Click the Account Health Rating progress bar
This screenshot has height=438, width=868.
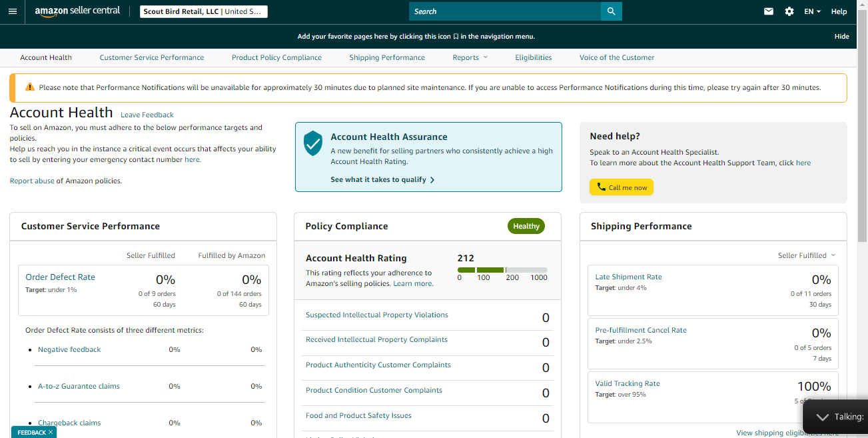pos(502,270)
